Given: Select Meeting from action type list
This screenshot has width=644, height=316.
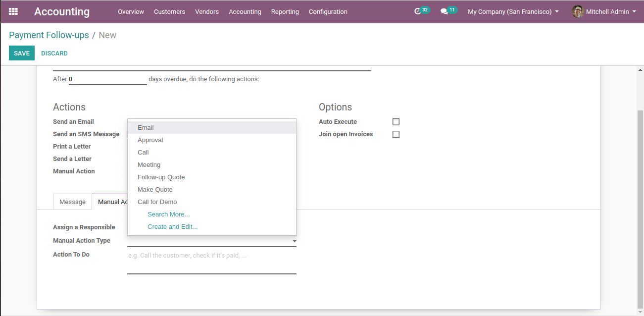Looking at the screenshot, I should [x=212, y=165].
